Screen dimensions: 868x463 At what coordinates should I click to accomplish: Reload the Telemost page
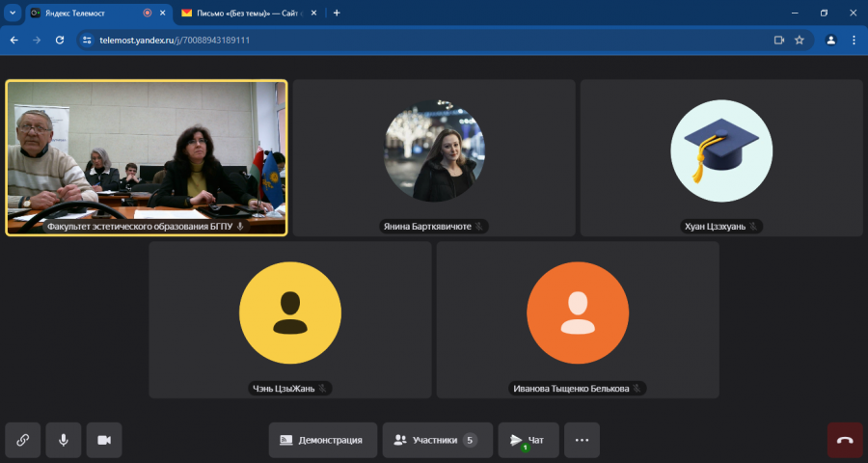pos(60,40)
